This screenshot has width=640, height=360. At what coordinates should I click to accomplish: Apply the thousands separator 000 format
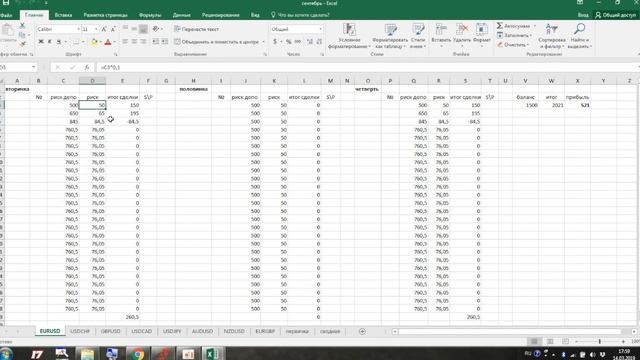(x=298, y=42)
